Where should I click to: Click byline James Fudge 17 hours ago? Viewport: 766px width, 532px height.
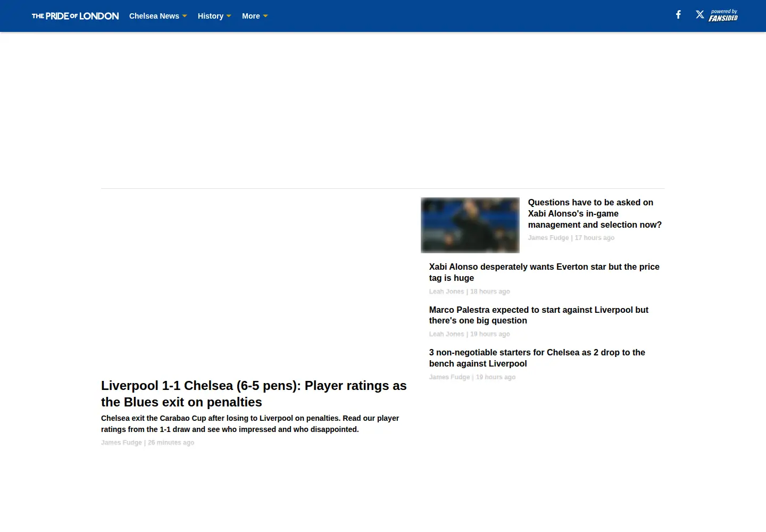[x=571, y=238]
